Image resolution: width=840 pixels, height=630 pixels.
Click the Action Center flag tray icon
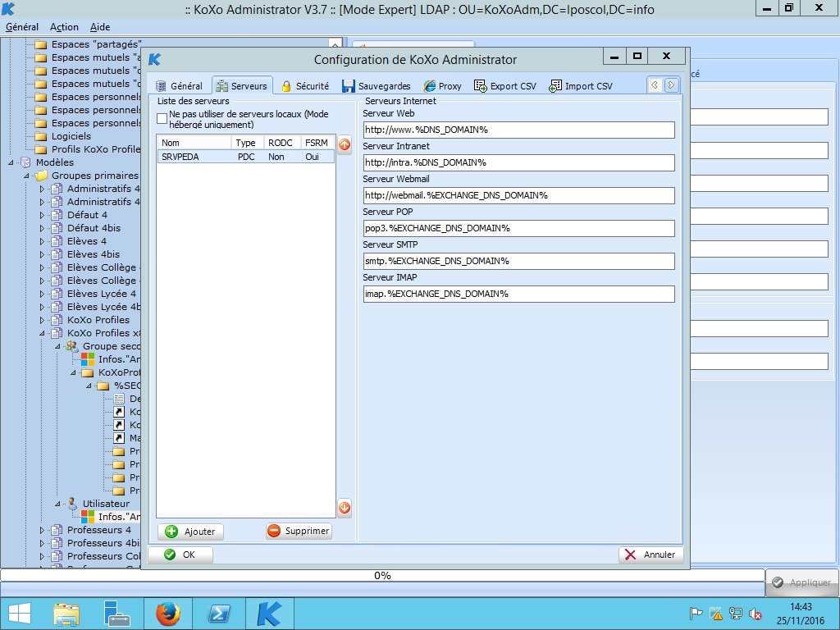696,614
